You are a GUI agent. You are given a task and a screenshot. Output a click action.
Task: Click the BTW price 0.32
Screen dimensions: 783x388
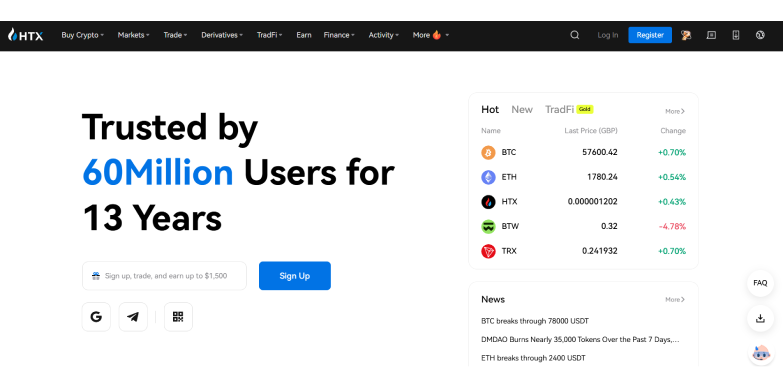(609, 226)
